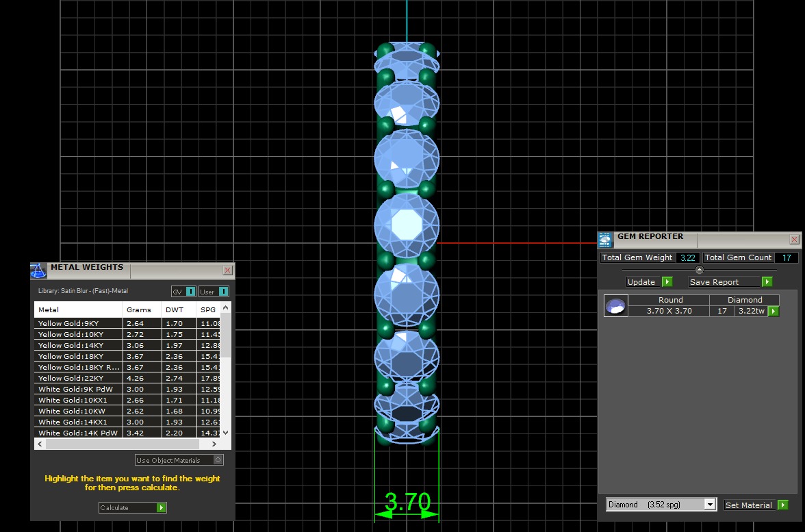
Task: Click the green 3.70 dimension label
Action: [x=407, y=501]
